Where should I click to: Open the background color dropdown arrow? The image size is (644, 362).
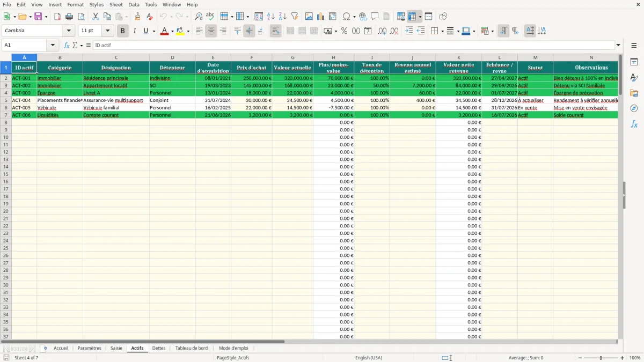pyautogui.click(x=188, y=31)
